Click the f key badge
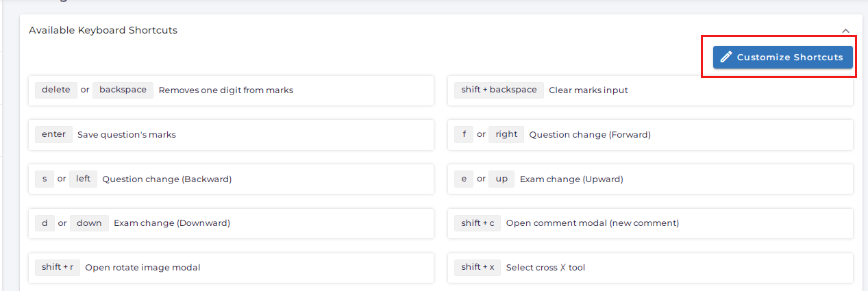Viewport: 868px width, 291px height. coord(464,134)
